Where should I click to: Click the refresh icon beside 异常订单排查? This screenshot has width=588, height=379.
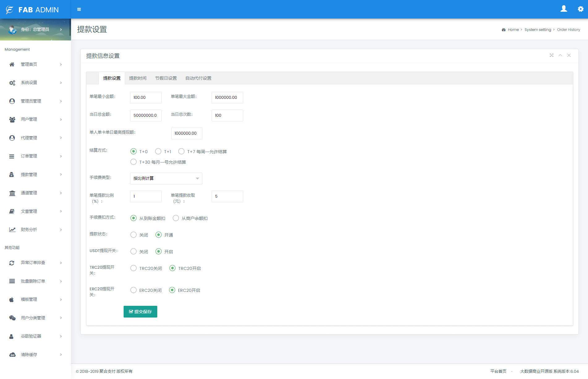click(12, 263)
